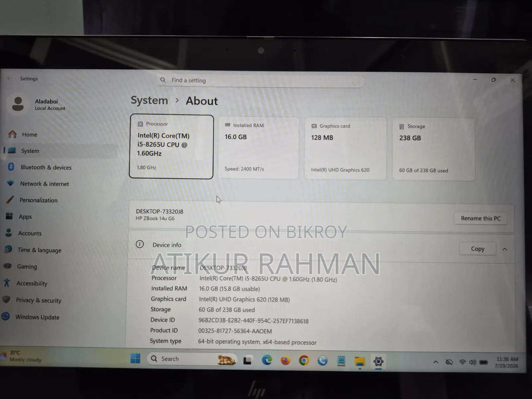Click the System breadcrumb link

[149, 100]
